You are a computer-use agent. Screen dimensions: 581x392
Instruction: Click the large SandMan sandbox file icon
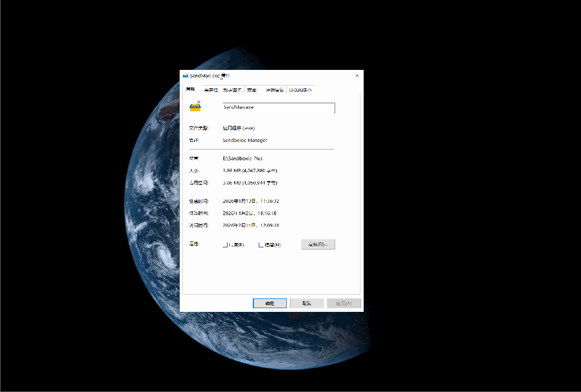pos(195,106)
